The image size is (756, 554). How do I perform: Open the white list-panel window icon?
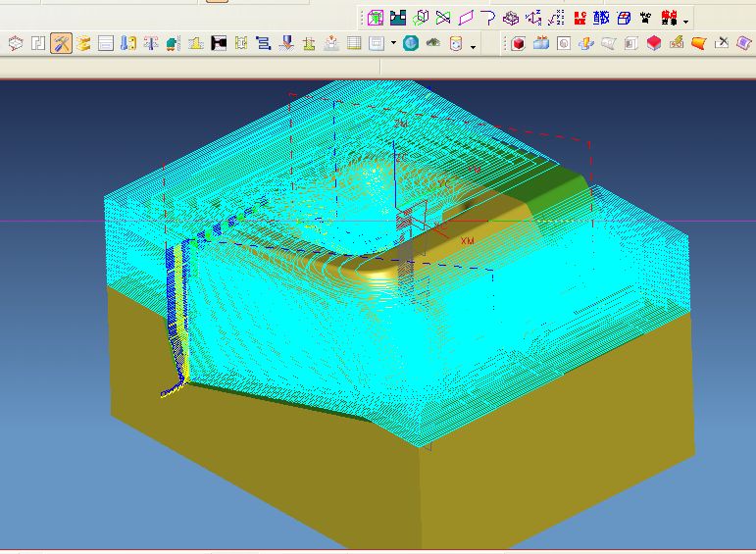click(106, 43)
